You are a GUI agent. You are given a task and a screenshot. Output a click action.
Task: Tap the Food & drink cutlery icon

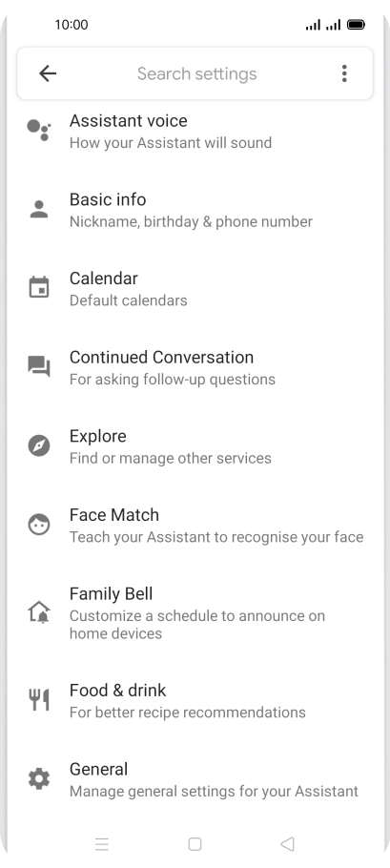(39, 700)
